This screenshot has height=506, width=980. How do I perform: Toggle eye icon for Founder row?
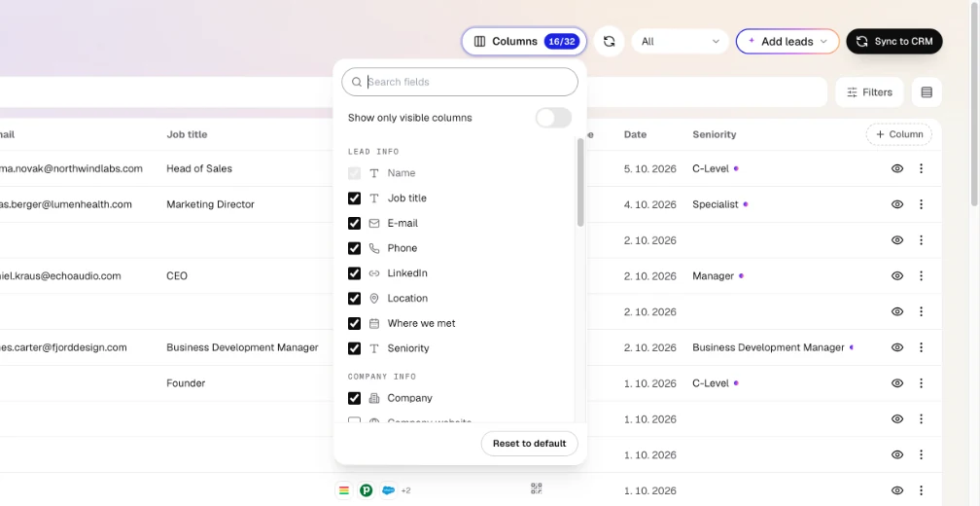coord(897,382)
